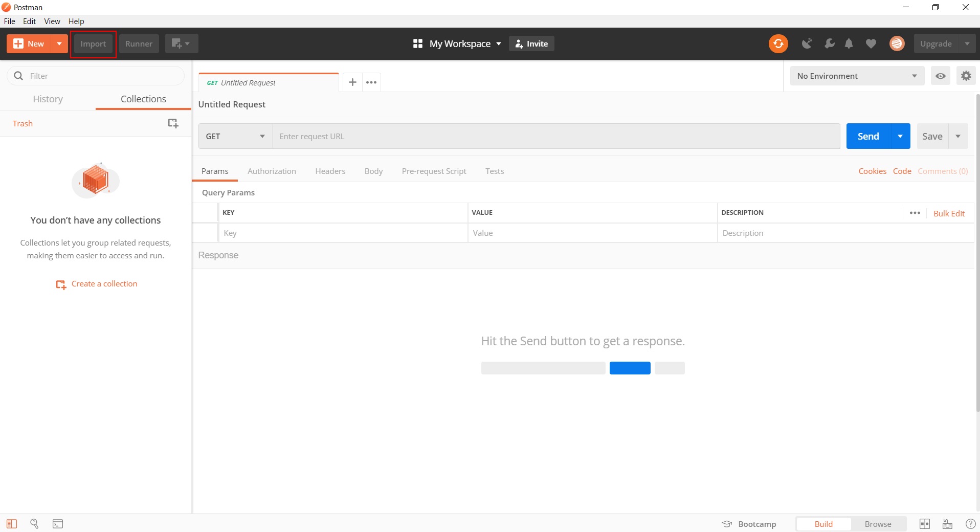Click the Key input cell
The height and width of the screenshot is (532, 980).
(x=343, y=233)
